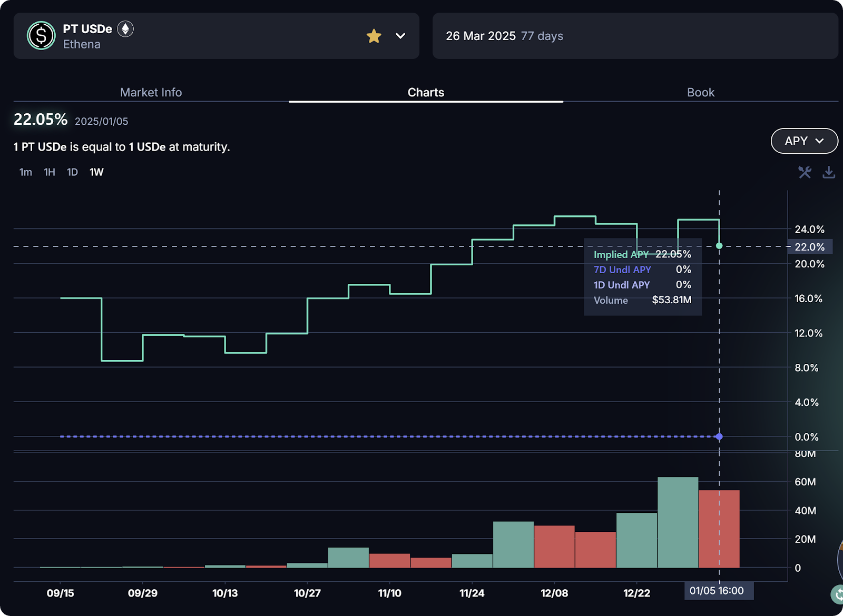The image size is (843, 616).
Task: Click the Ethereum chain icon beside PT USDe
Action: (125, 29)
